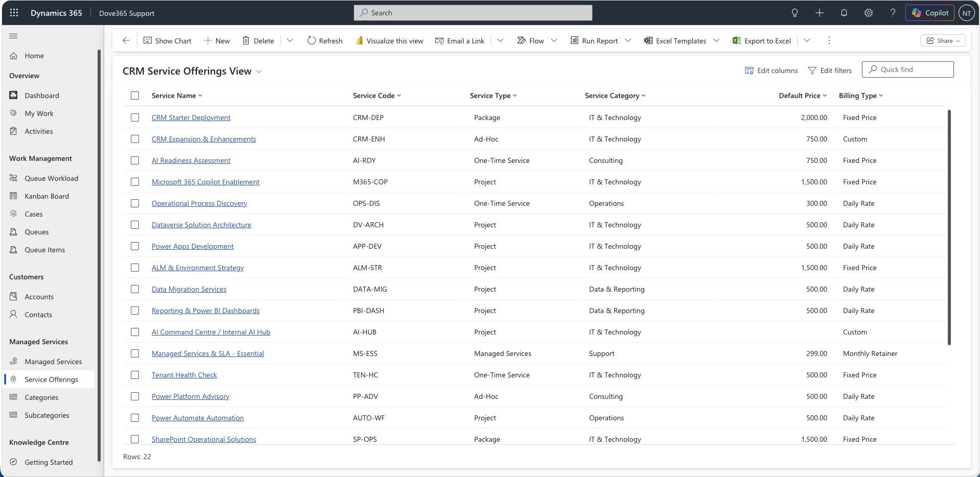
Task: Open Edit filters panel
Action: pyautogui.click(x=830, y=70)
